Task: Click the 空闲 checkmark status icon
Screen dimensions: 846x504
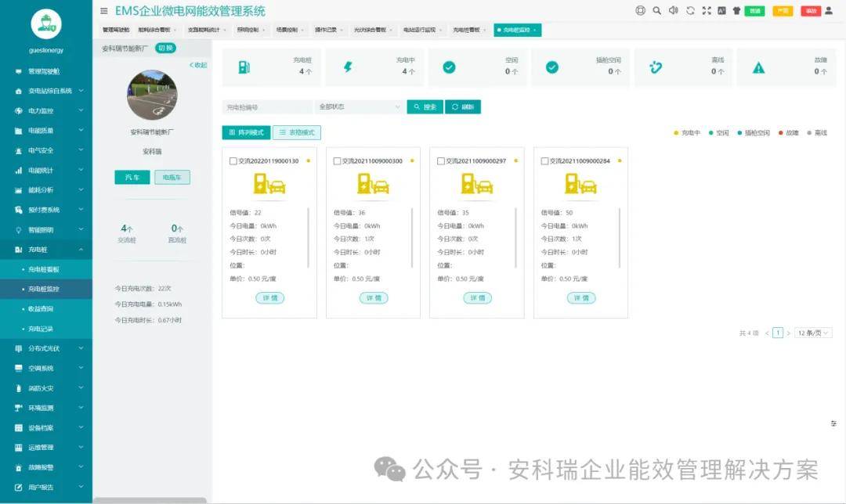Action: tap(449, 67)
